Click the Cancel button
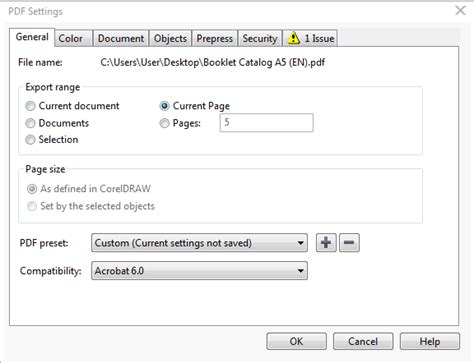474x363 pixels. (x=363, y=341)
